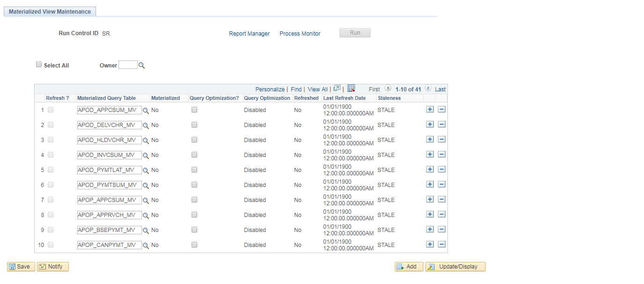Enable Query Optimization for APOP_APPRVCH_MV
The width and height of the screenshot is (644, 284).
click(194, 215)
